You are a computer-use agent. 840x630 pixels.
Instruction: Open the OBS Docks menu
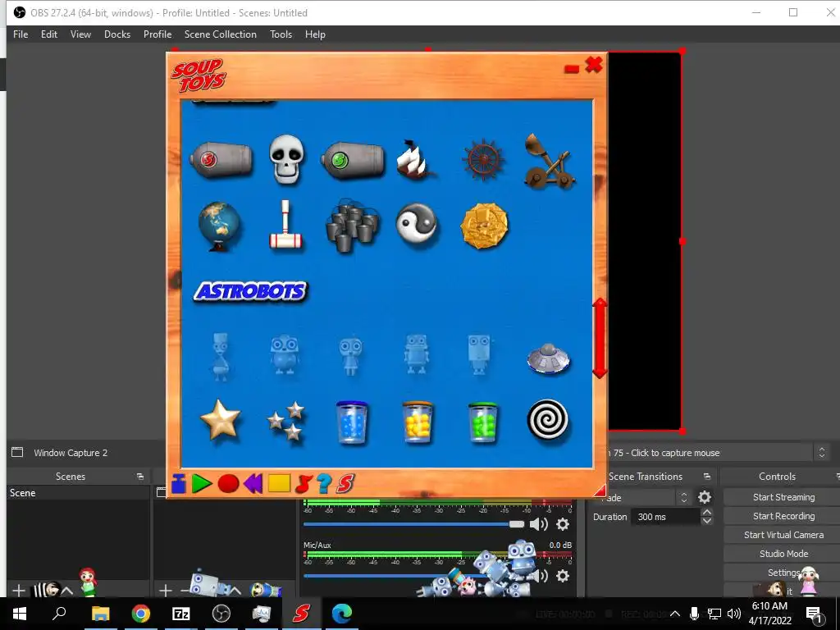(117, 34)
